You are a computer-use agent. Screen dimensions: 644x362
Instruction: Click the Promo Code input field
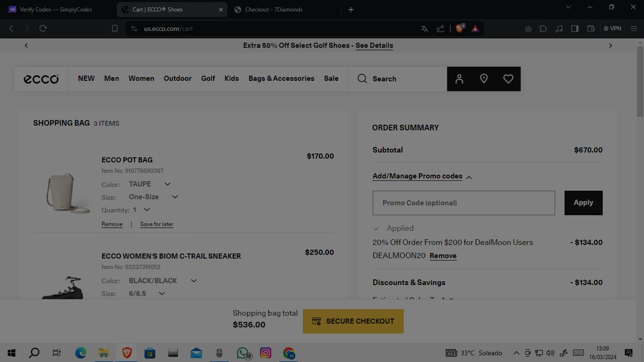point(464,203)
